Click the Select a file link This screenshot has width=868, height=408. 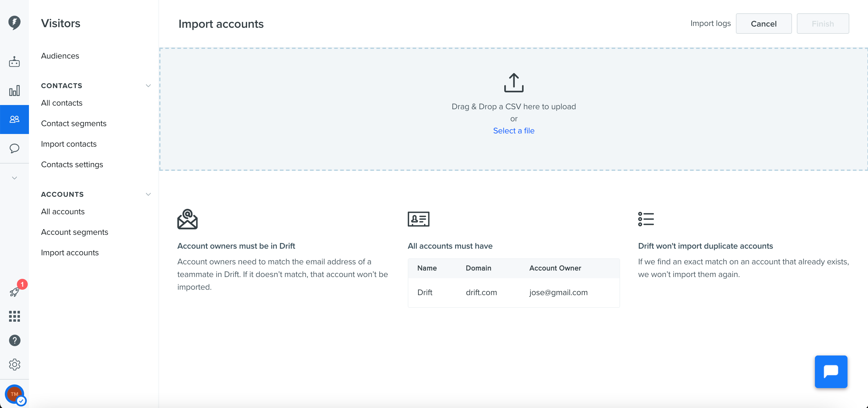(x=514, y=130)
